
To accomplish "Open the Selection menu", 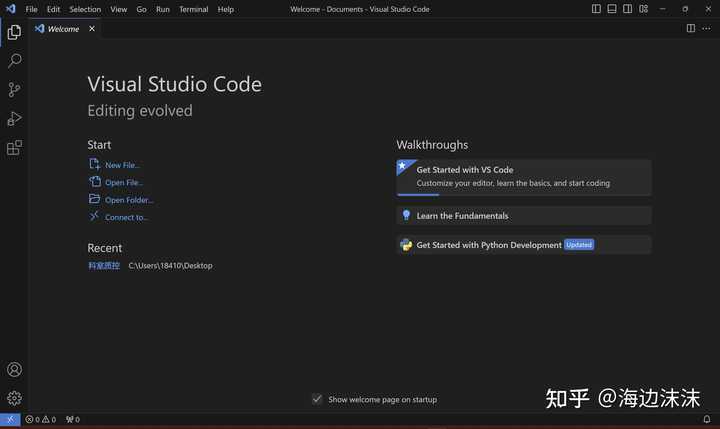I will coord(85,9).
